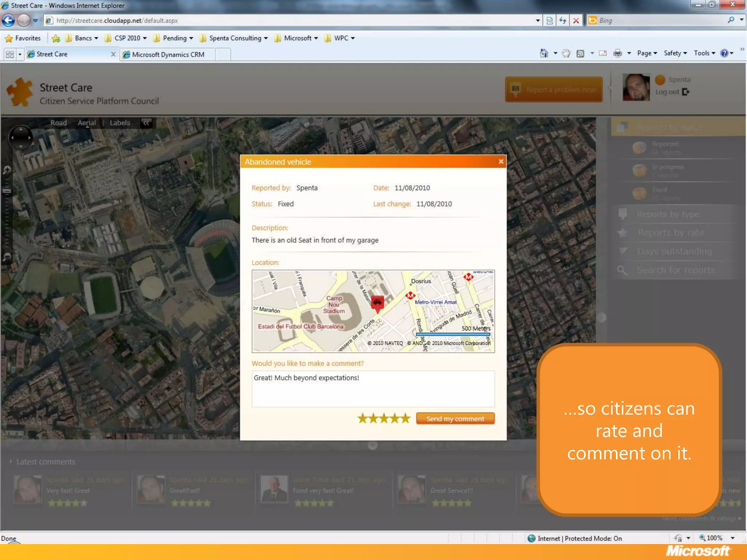Click the Help question mark icon
This screenshot has width=747, height=560.
724,53
